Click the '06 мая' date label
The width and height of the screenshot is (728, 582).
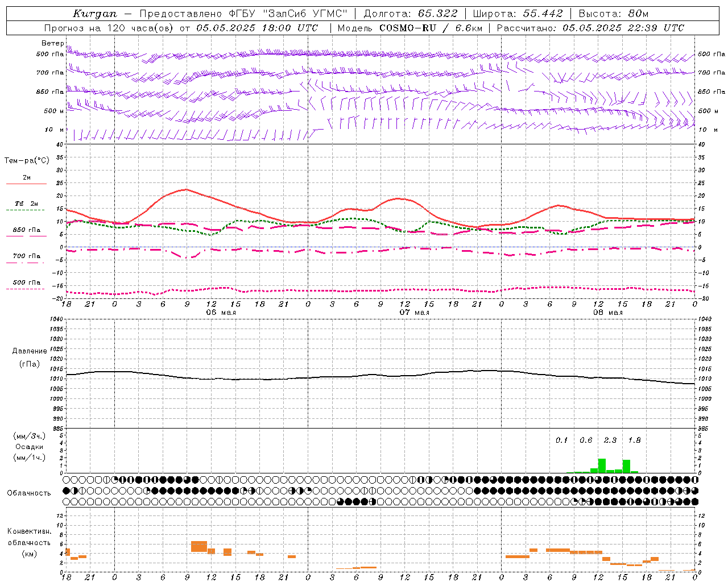point(221,313)
